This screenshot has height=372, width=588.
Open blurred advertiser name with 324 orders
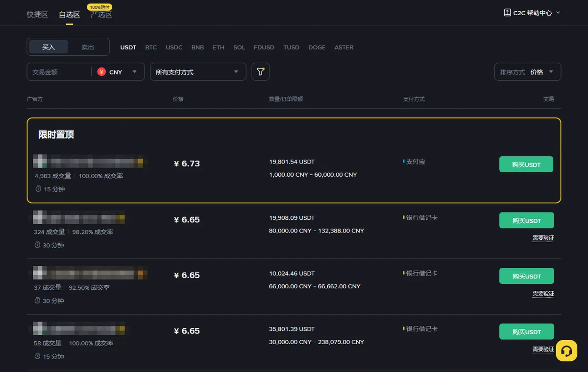[79, 218]
